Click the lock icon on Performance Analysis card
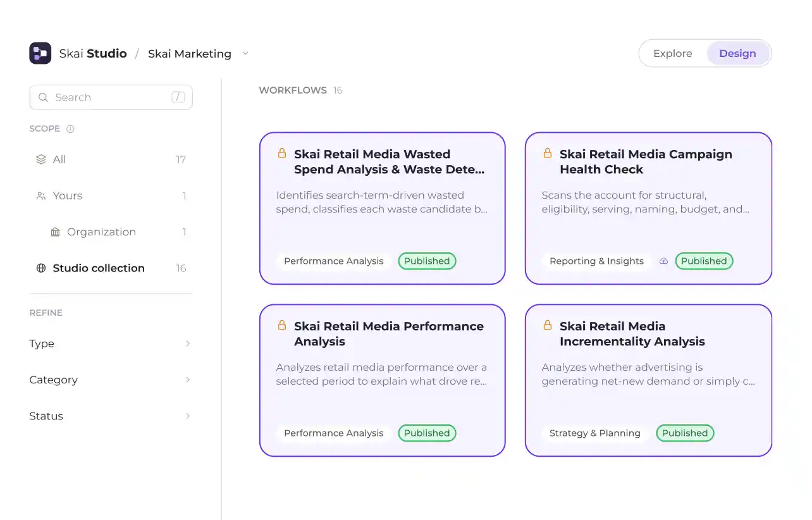The height and width of the screenshot is (520, 812). [x=282, y=325]
